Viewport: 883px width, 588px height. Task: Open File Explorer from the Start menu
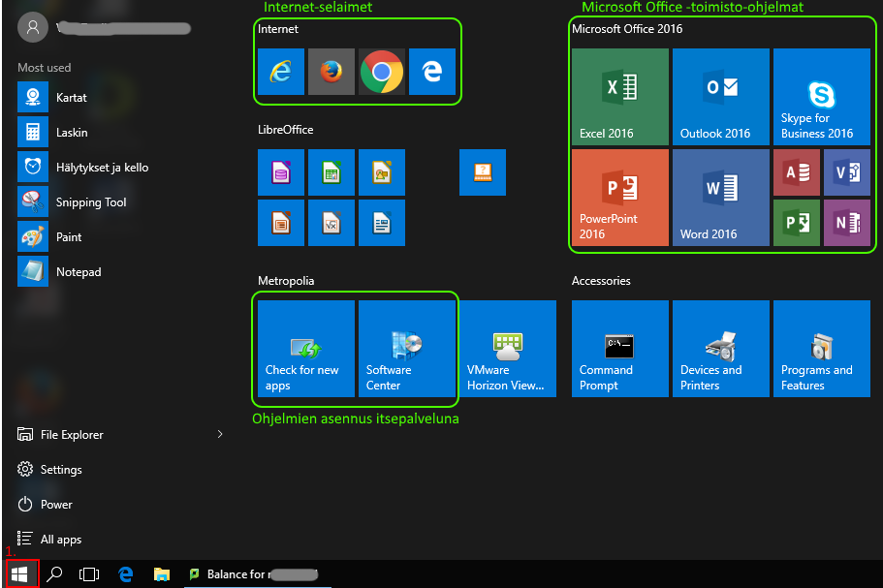click(x=60, y=434)
